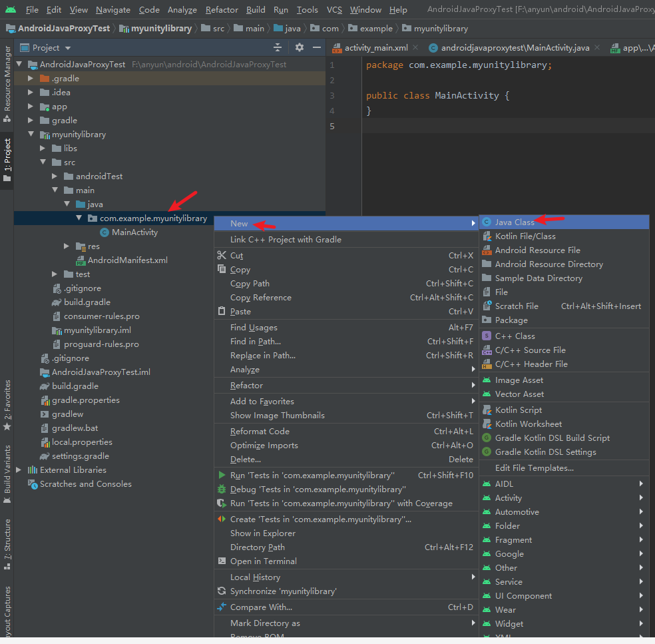This screenshot has height=644, width=655.
Task: Open the Mark Directory as submenu
Action: [x=346, y=623]
